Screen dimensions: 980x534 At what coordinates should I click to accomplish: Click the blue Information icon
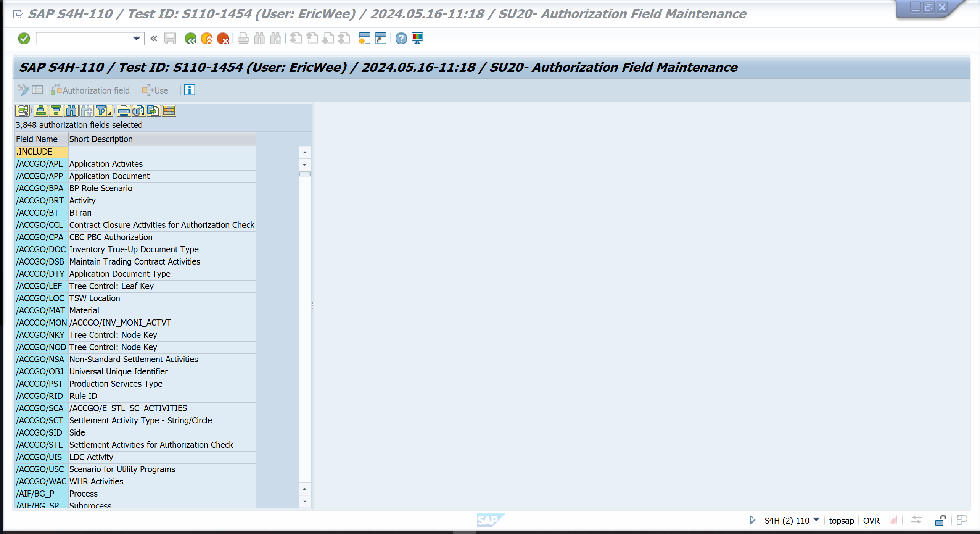point(190,90)
